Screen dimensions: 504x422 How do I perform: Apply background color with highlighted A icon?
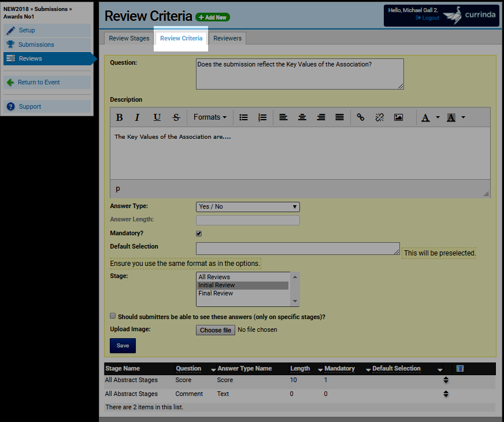pyautogui.click(x=451, y=117)
